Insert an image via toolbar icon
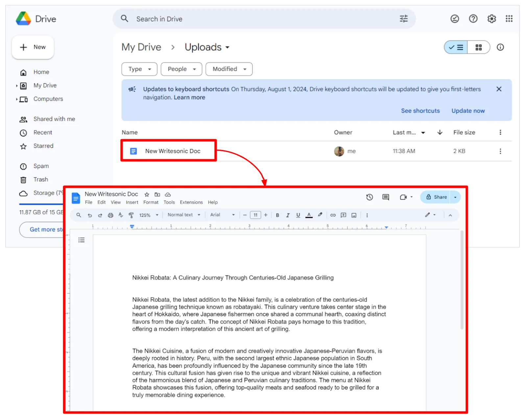 pyautogui.click(x=354, y=215)
